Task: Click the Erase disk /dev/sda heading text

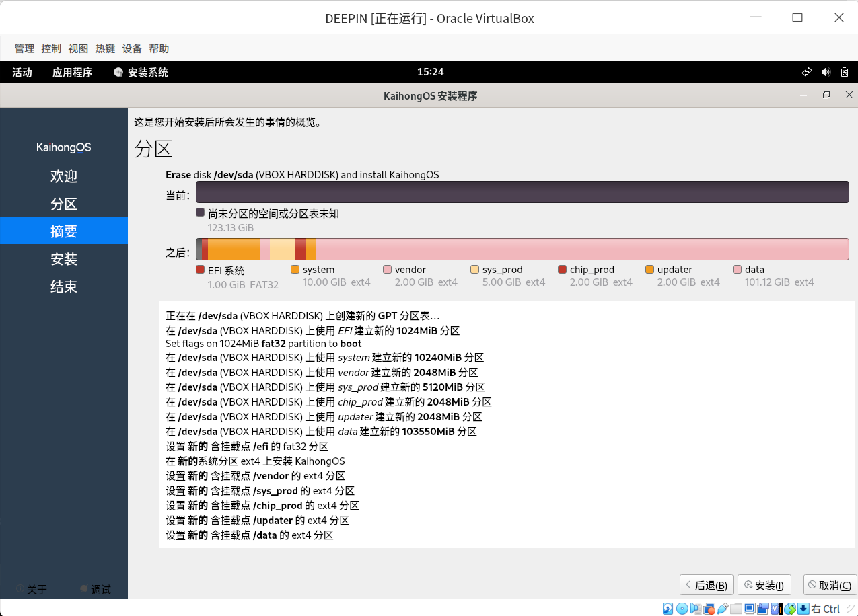Action: click(x=302, y=175)
